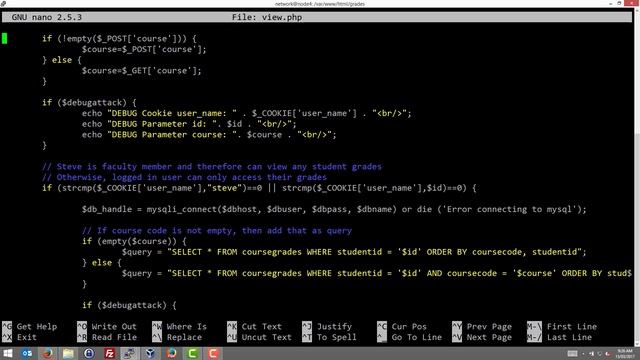
Task: Open the Windows Start menu
Action: coord(7,353)
